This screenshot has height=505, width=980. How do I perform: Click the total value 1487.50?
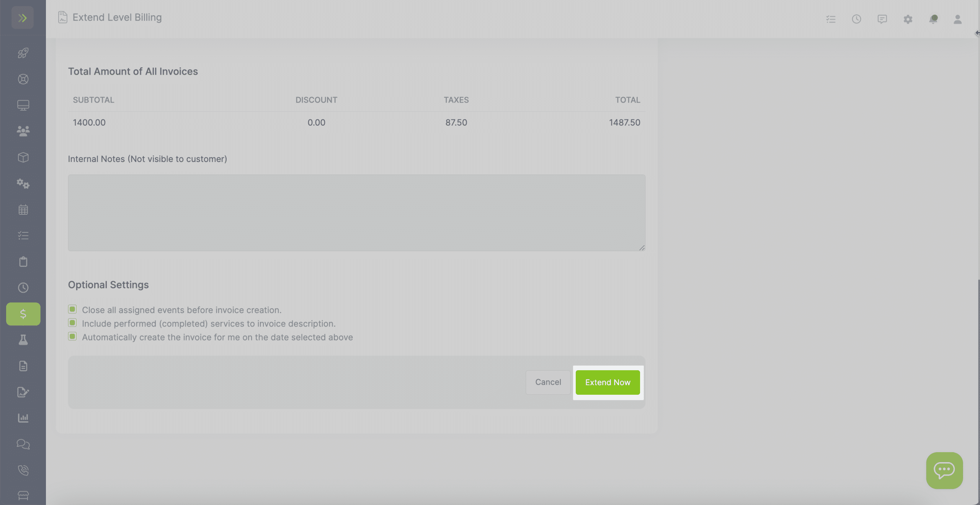click(624, 123)
